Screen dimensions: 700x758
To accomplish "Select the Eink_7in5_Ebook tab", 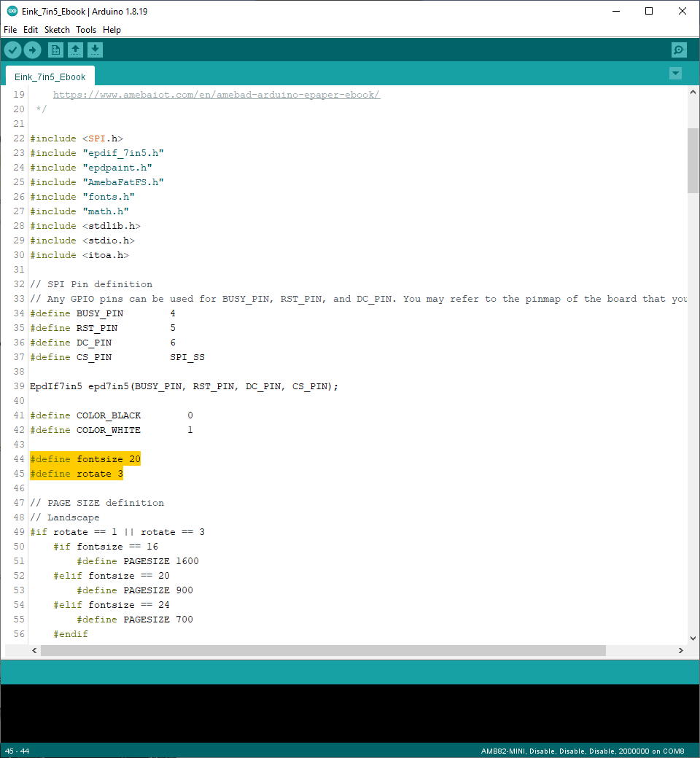I will (x=50, y=77).
